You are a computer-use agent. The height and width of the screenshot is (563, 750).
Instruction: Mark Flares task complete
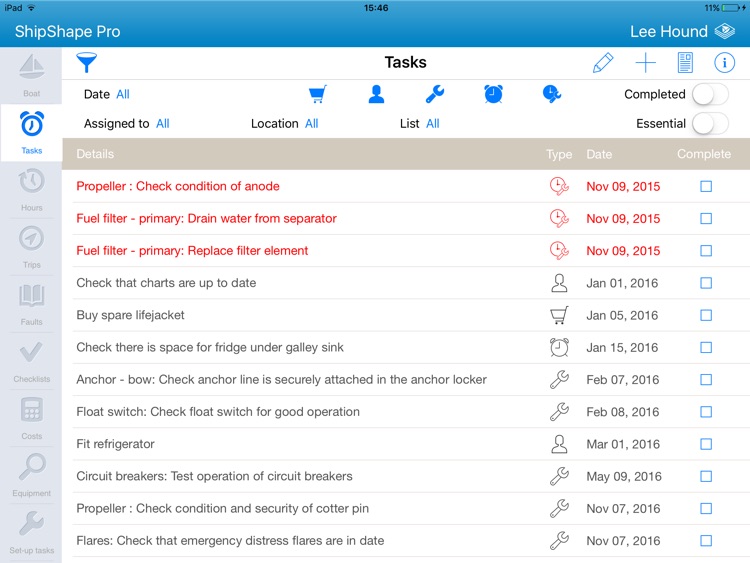coord(706,541)
